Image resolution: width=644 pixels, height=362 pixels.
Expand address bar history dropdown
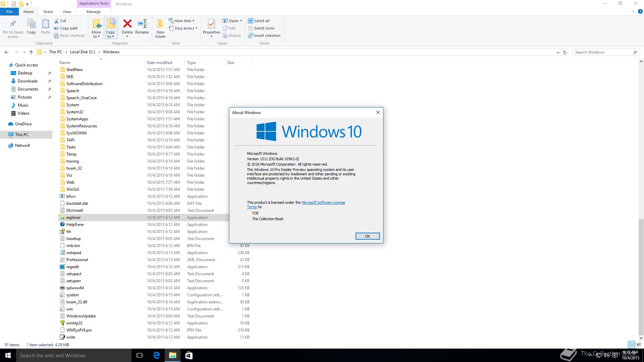(558, 52)
